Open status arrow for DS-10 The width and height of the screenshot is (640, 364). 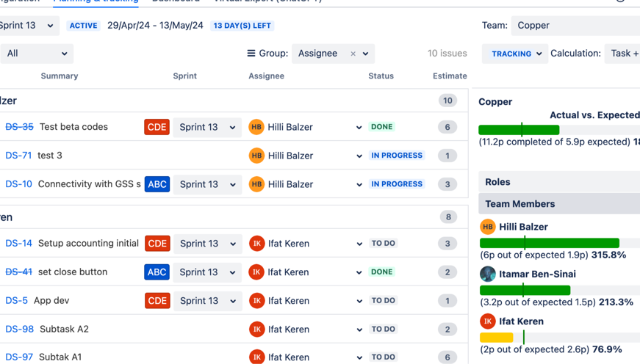(359, 184)
